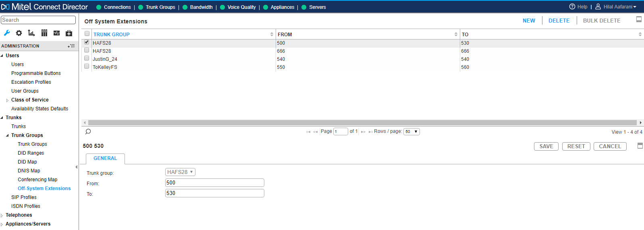
Task: Switch to the GENERAL tab
Action: tap(105, 158)
